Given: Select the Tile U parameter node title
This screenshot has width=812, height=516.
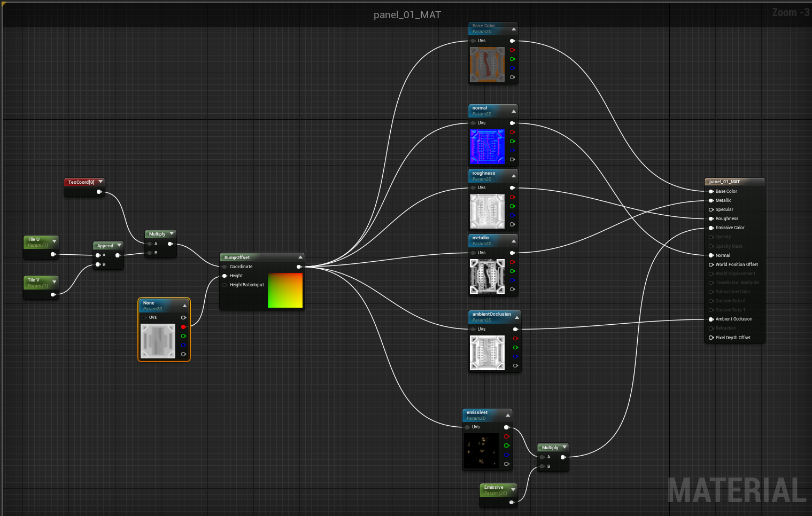Looking at the screenshot, I should pyautogui.click(x=34, y=239).
